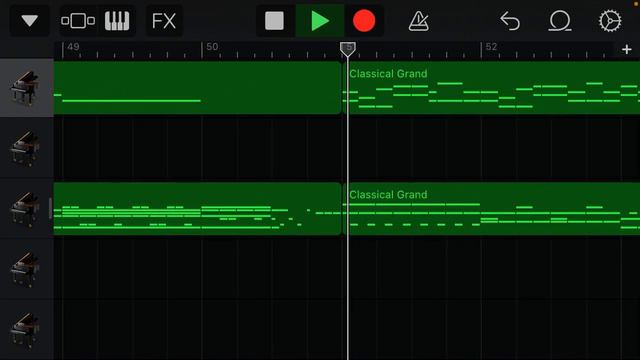Viewport: 640px width, 360px height.
Task: Select the first grand piano track header
Action: pos(27,88)
